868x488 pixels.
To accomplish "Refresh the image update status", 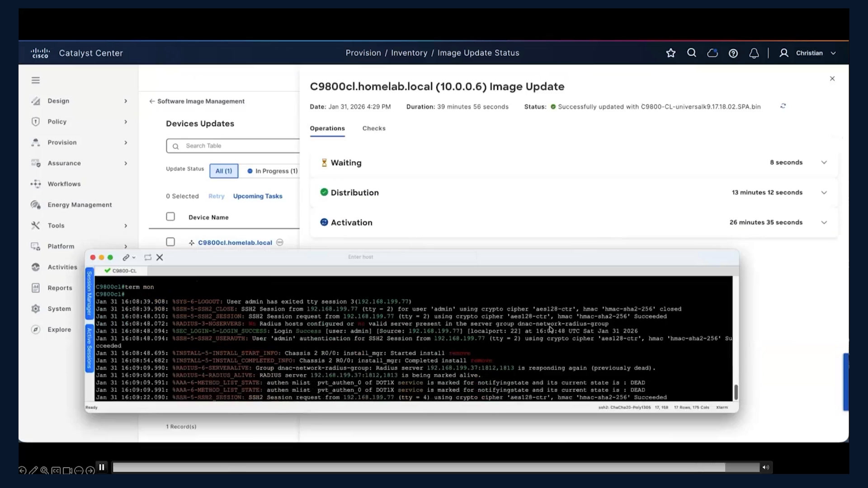I will pyautogui.click(x=783, y=106).
